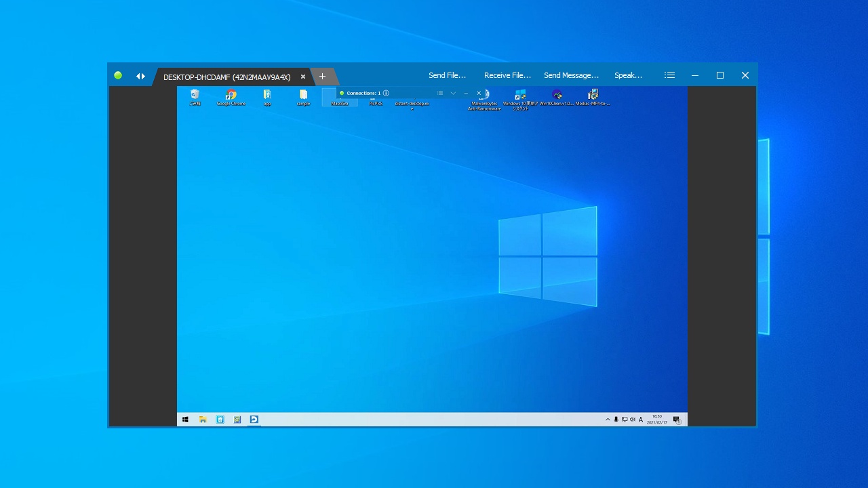This screenshot has height=488, width=868.
Task: Open remote Google Chrome shortcut
Action: [231, 98]
